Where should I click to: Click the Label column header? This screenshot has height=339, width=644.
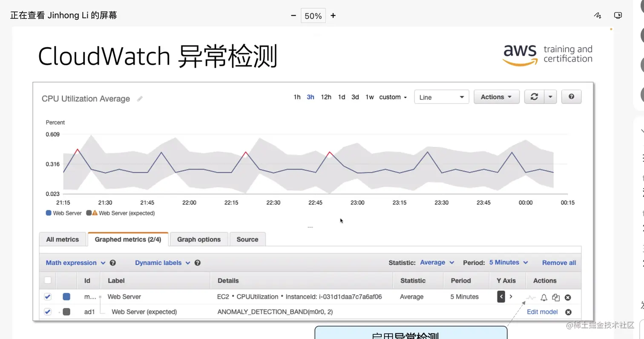[116, 281]
